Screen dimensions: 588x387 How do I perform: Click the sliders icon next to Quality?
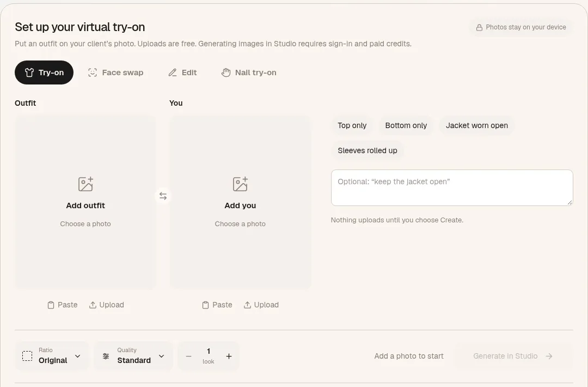[x=106, y=356]
